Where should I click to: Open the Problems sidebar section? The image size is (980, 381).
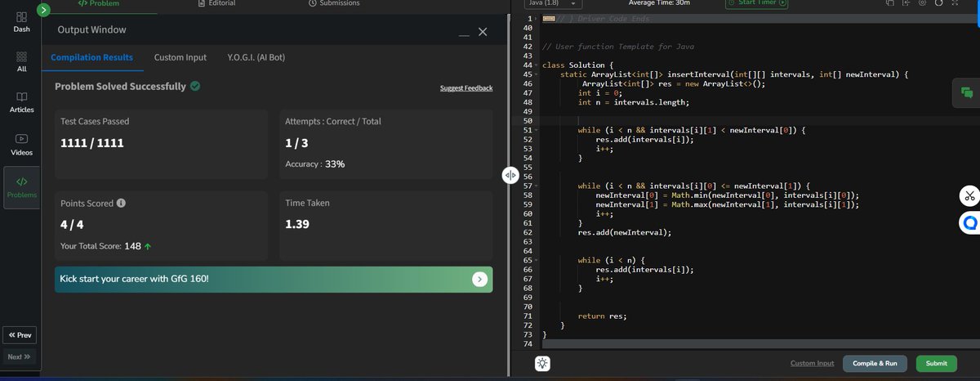click(21, 187)
